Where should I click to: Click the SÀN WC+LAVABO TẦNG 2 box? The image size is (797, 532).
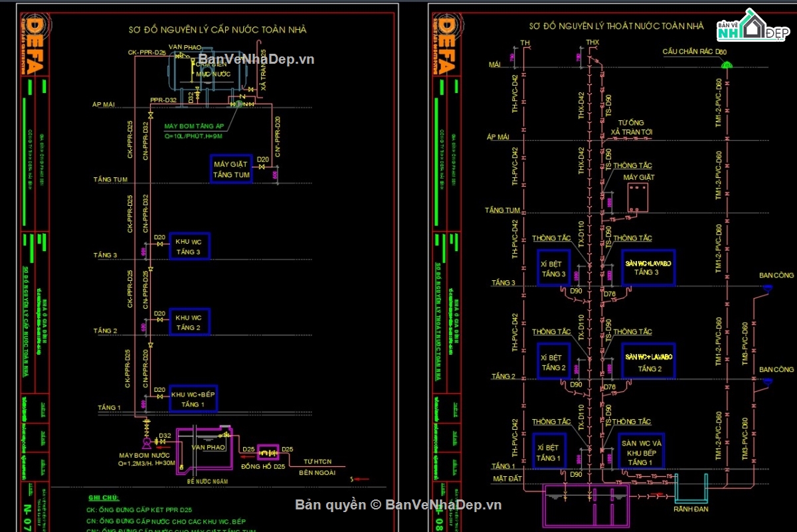(x=648, y=362)
